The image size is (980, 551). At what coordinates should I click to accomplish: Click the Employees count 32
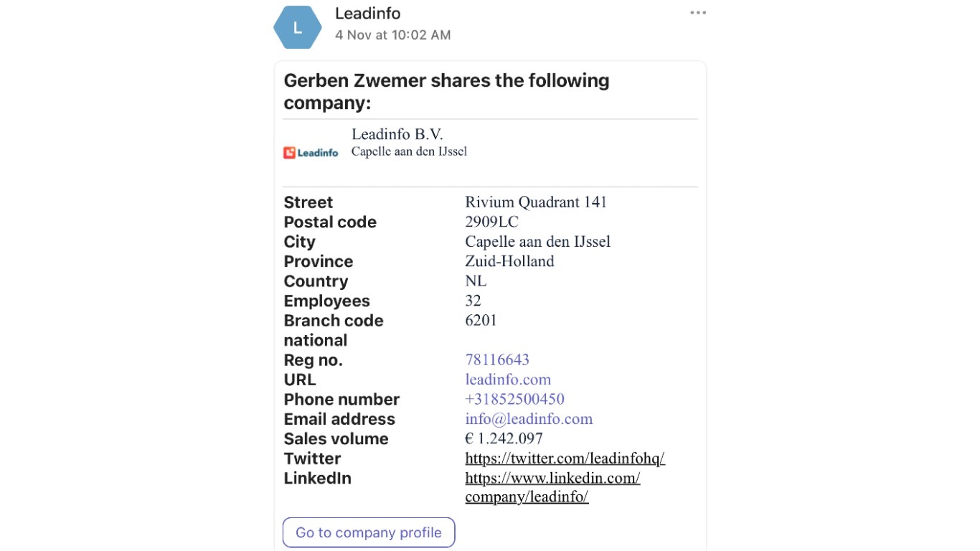473,301
